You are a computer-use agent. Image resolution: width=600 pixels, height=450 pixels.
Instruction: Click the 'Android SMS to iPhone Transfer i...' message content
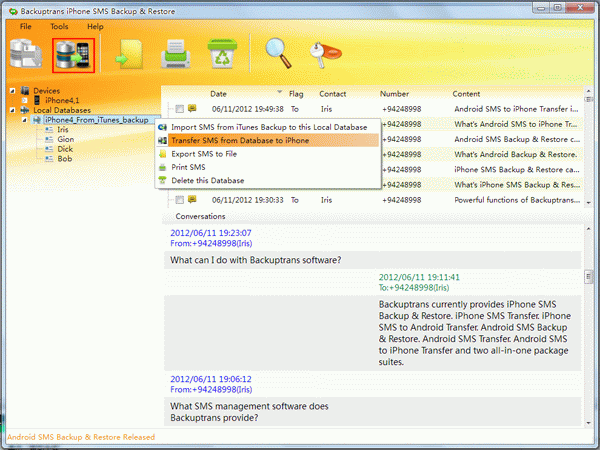(516, 109)
